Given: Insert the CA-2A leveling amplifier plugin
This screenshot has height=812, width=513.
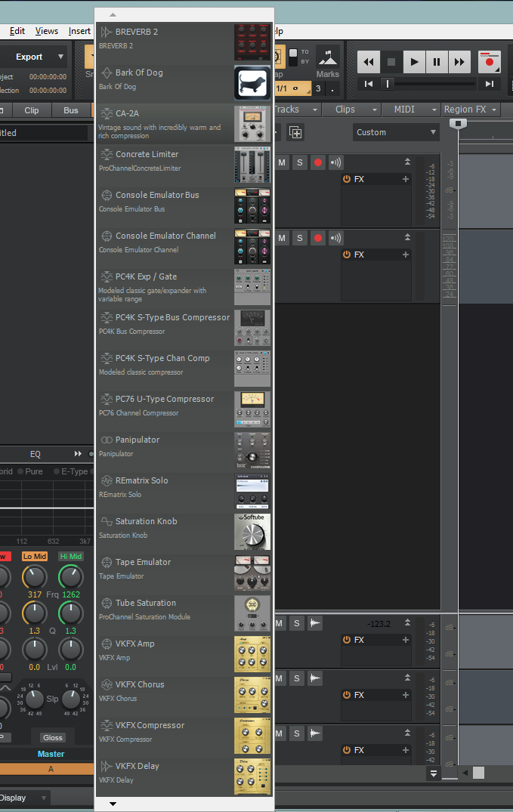Looking at the screenshot, I should [x=184, y=125].
